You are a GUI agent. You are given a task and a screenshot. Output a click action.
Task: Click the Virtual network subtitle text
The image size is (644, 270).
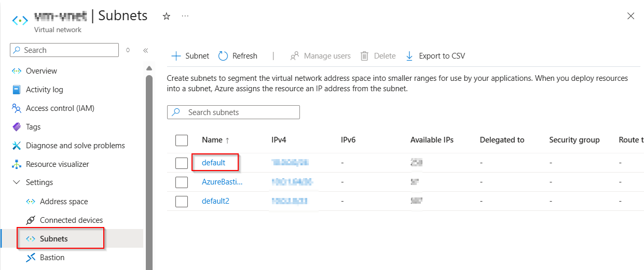pos(58,30)
